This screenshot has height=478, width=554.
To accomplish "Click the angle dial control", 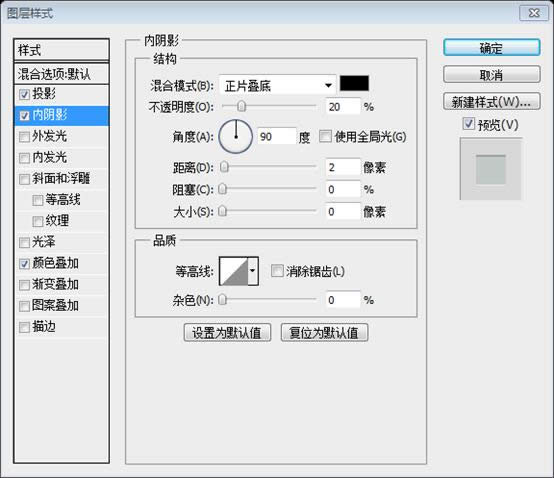I will (x=236, y=136).
